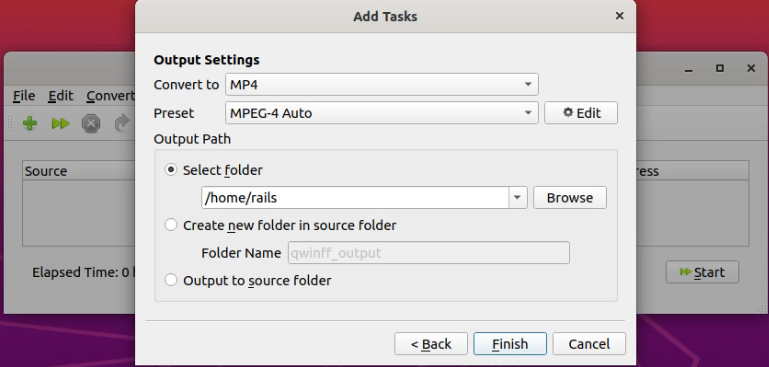Minimize the main converter window
769x367 pixels.
click(x=688, y=69)
